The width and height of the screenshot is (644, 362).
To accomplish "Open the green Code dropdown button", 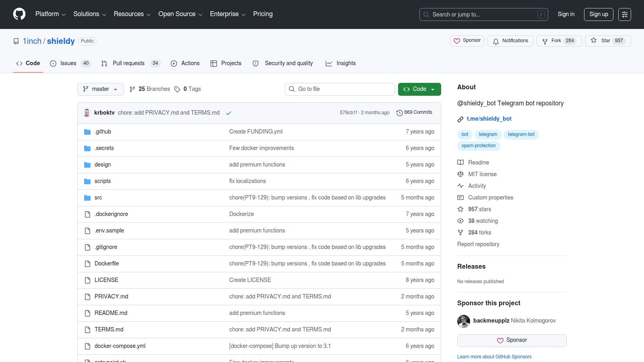I will coord(419,89).
